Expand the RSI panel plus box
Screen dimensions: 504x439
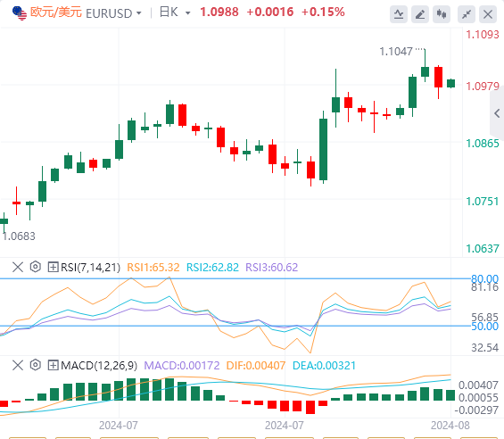pyautogui.click(x=53, y=267)
